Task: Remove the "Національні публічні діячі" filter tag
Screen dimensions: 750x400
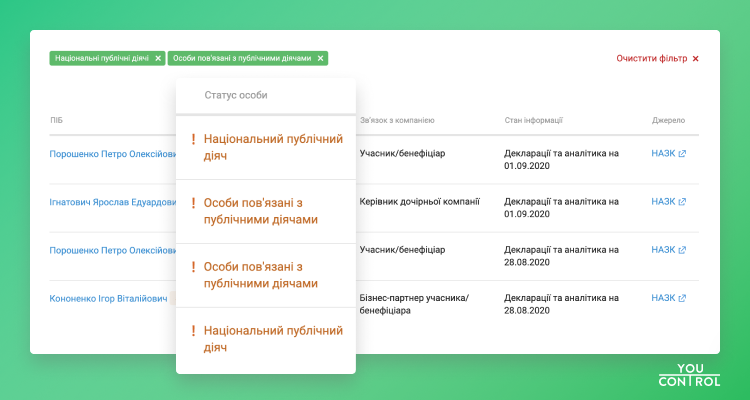Action: (158, 59)
